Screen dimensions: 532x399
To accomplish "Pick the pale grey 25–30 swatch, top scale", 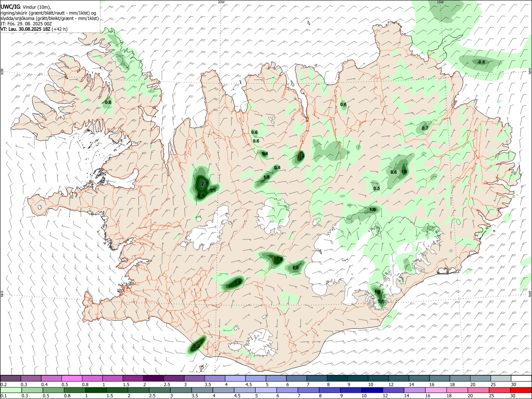I will tap(501, 378).
